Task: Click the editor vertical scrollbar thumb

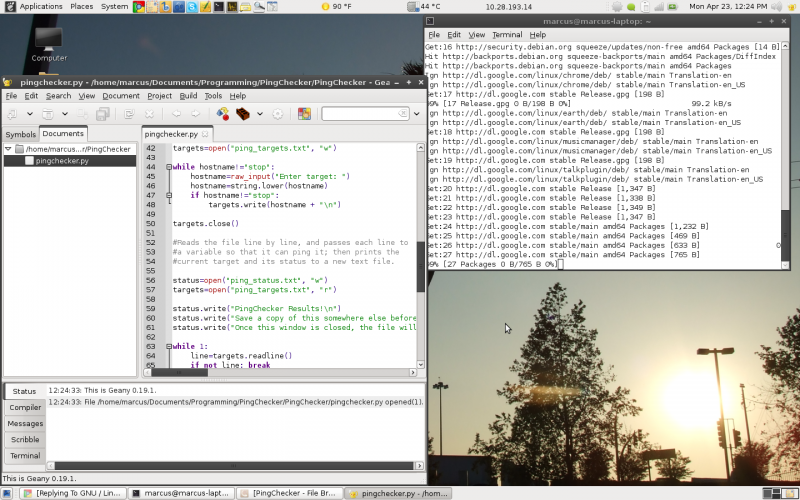Action: coord(420,267)
